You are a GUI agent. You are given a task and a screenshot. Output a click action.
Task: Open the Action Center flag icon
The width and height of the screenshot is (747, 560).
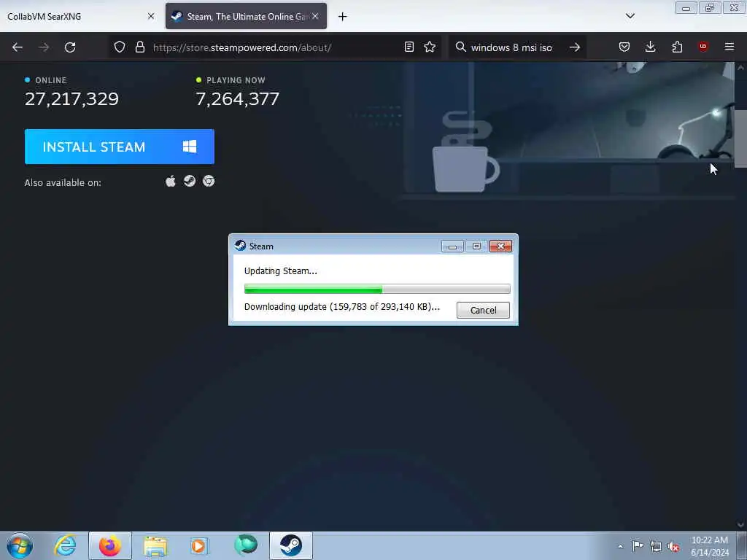[638, 546]
